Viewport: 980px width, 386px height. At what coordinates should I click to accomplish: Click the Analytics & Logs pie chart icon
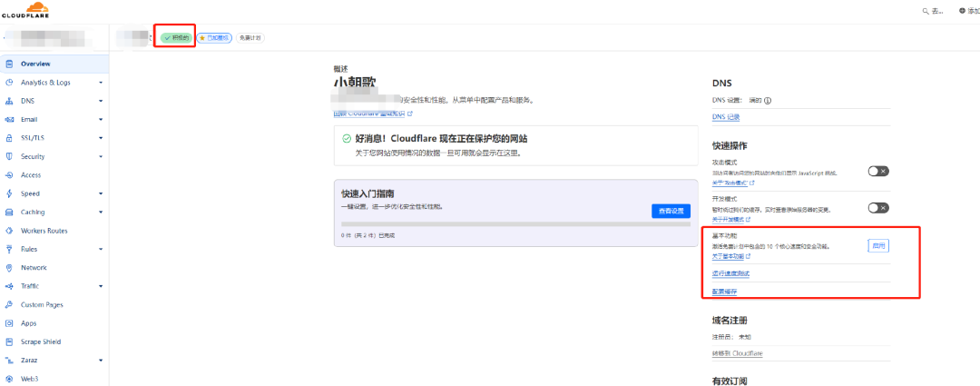pos(9,83)
